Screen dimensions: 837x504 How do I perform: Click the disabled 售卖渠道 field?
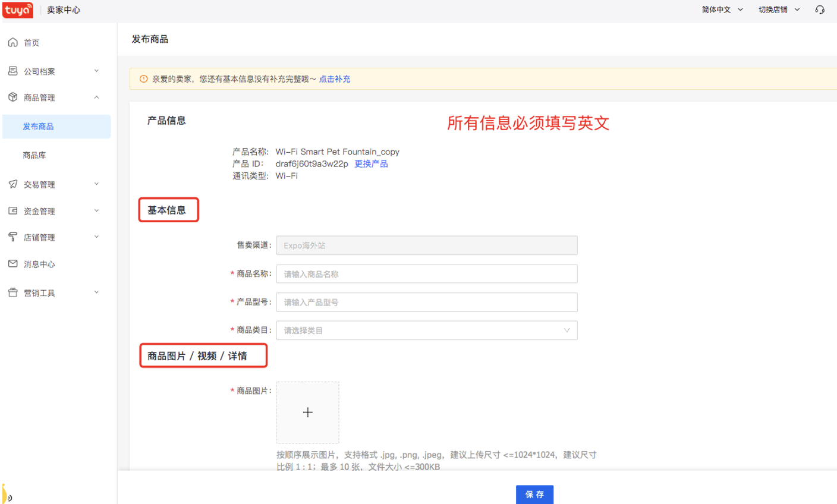coord(427,245)
